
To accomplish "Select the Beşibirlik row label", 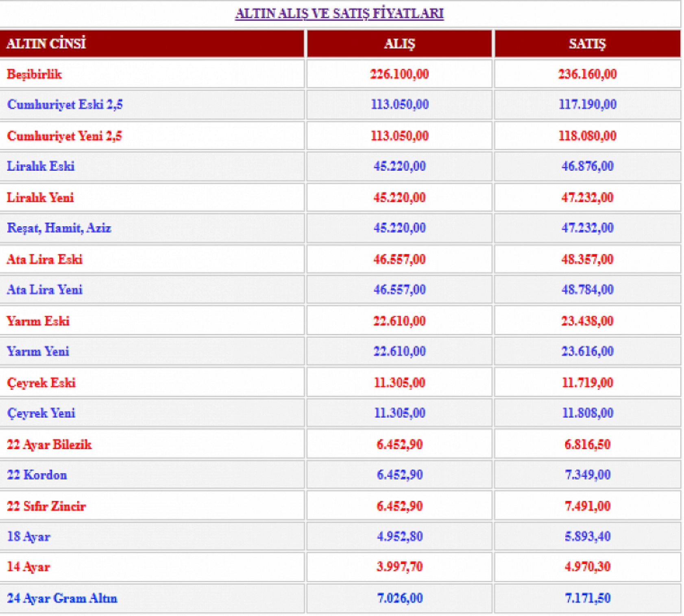I will pos(35,74).
